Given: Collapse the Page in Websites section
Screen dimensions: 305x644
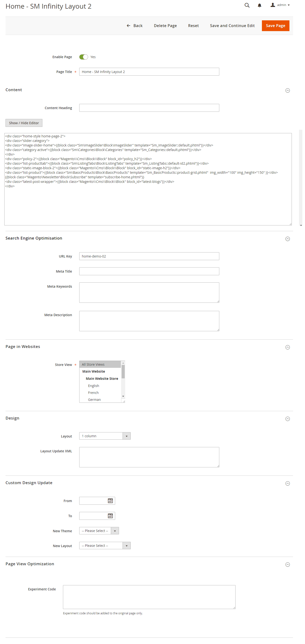Looking at the screenshot, I should pos(288,347).
